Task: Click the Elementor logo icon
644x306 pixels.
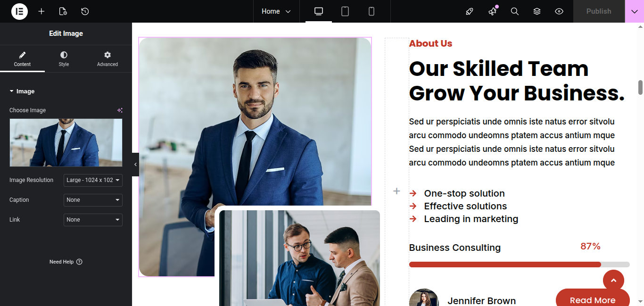Action: click(19, 11)
